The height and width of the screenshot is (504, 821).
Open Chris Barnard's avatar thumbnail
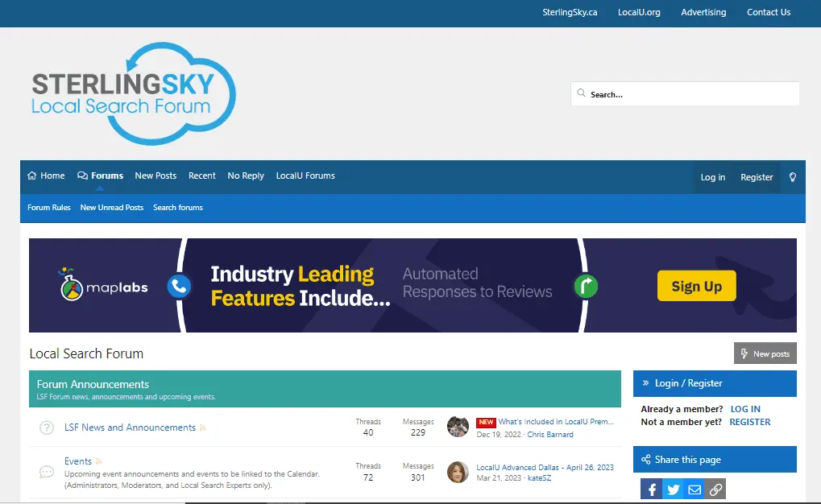458,427
